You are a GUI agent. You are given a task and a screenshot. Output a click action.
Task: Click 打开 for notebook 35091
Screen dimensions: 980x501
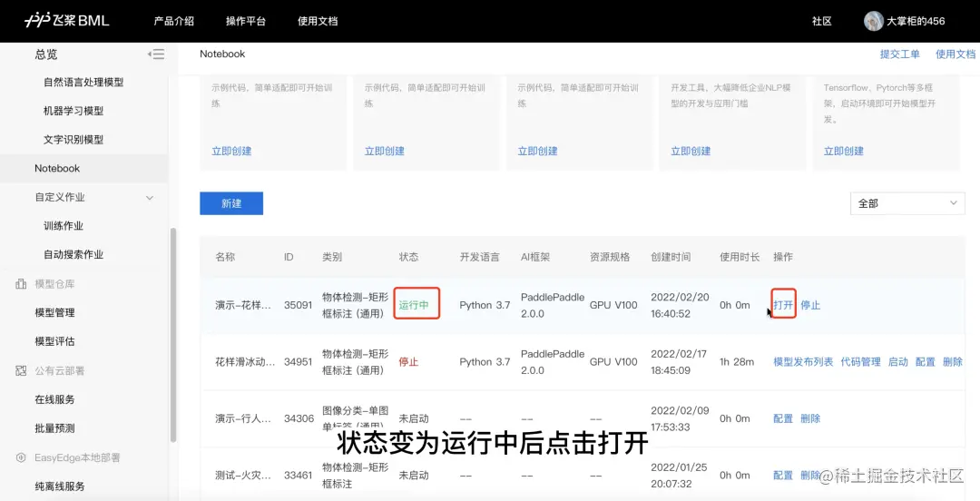point(783,305)
